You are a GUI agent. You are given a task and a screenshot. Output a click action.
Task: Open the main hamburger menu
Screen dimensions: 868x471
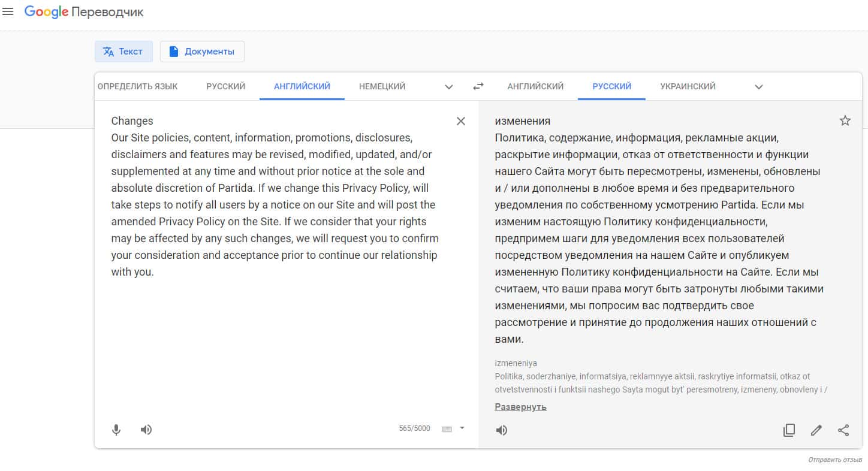coord(8,11)
